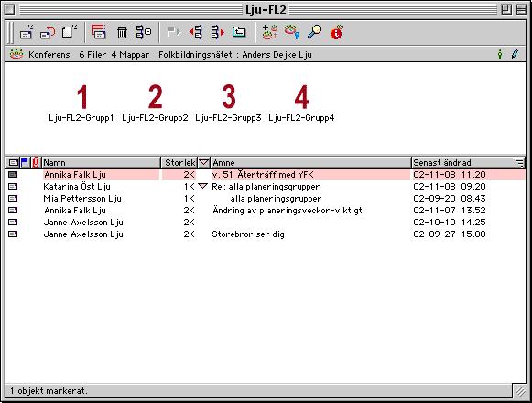This screenshot has height=403, width=532.
Task: Click the '6 Filer' count text
Action: click(x=92, y=54)
